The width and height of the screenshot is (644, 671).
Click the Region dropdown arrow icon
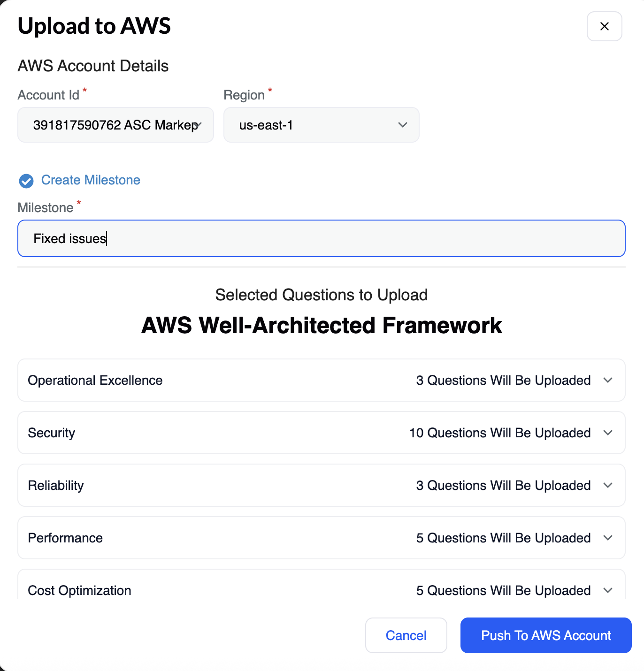[402, 125]
